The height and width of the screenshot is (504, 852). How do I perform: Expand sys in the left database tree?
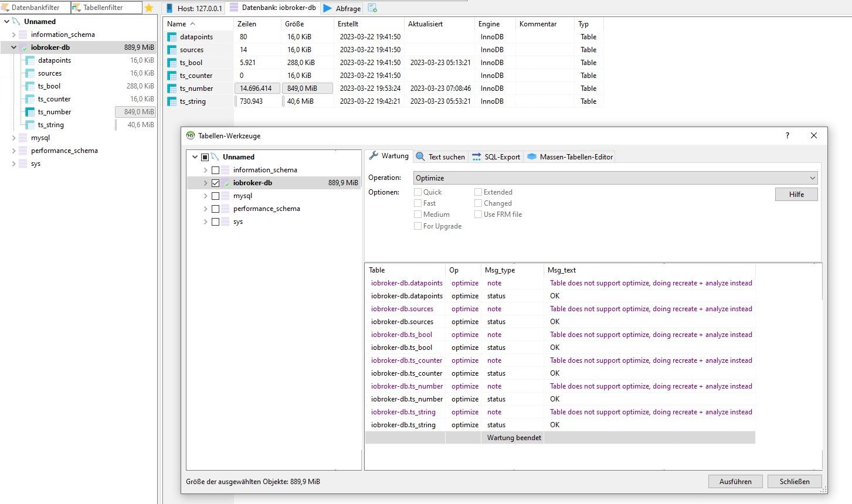pyautogui.click(x=13, y=164)
